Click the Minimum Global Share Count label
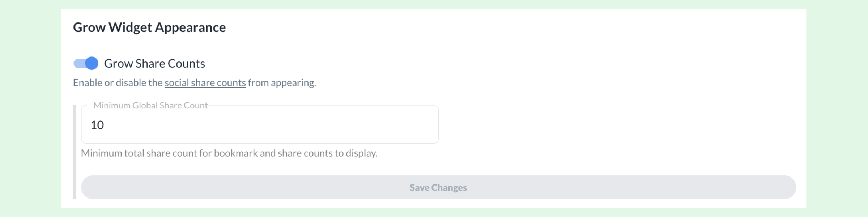 pos(150,106)
